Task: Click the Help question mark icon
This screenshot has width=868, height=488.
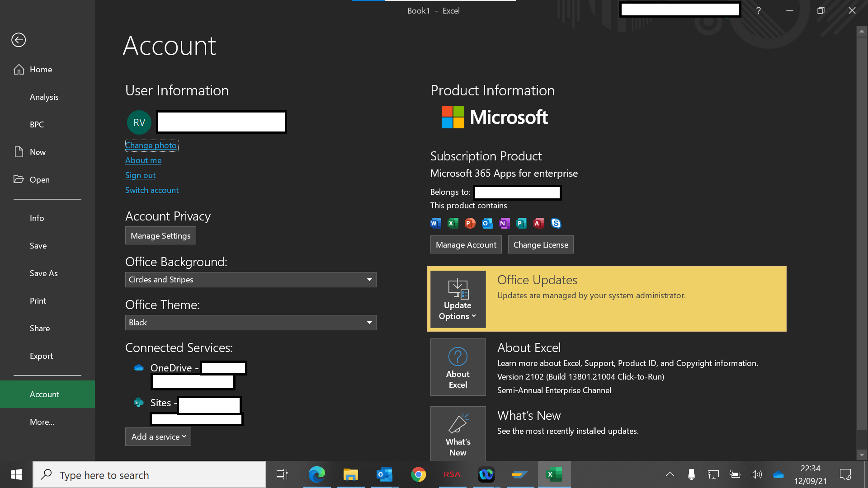Action: tap(758, 10)
